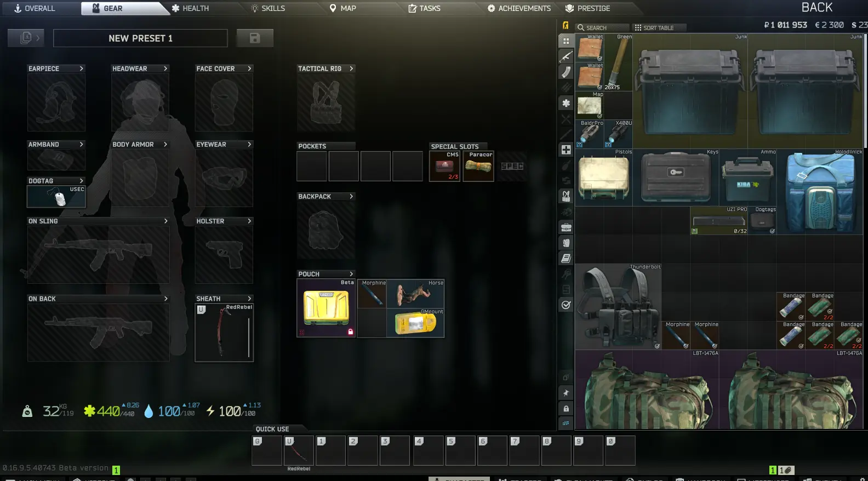Open the MAP tab
868x481 pixels.
tap(342, 8)
